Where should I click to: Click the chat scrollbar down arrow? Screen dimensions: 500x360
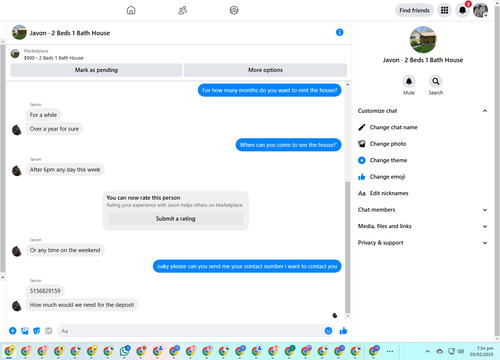click(347, 316)
